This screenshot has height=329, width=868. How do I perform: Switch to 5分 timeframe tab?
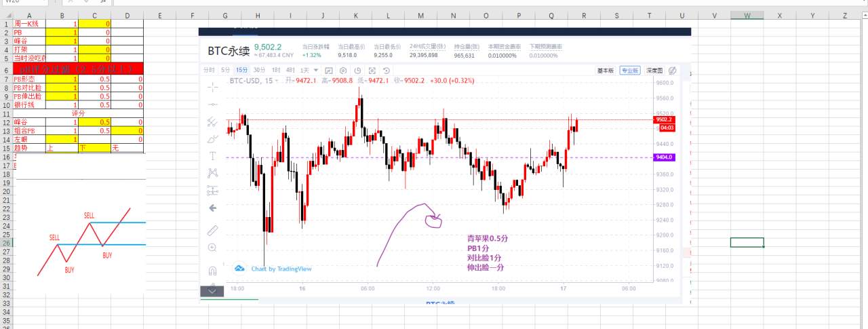225,71
